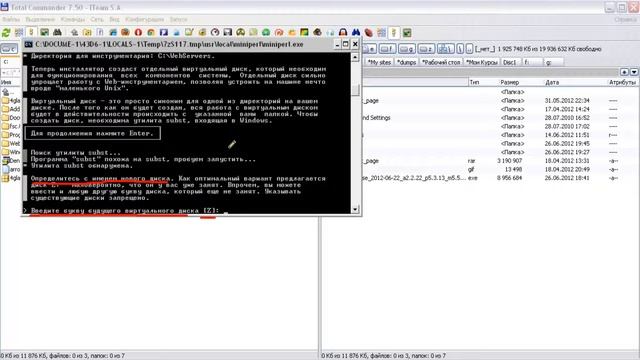This screenshot has height=360, width=640.
Task: Switch the right panel to drive g
Action: [x=407, y=49]
